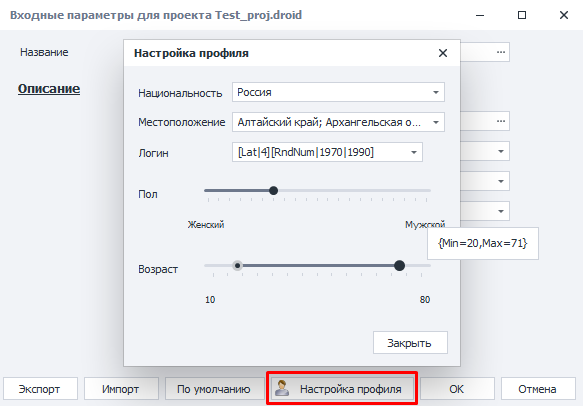The width and height of the screenshot is (583, 406).
Task: Maximize the Входные параметры window
Action: pos(522,15)
